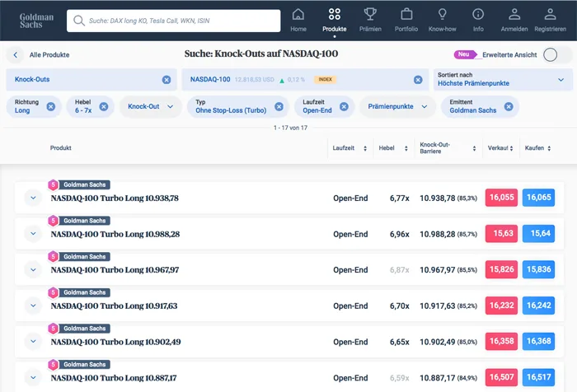Click the INDEX tag on NASDAQ-100 filter
The height and width of the screenshot is (392, 577).
[325, 79]
